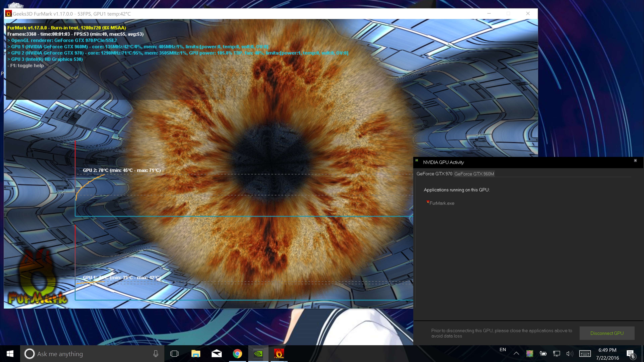Click the Cortana circle icon

point(29,354)
